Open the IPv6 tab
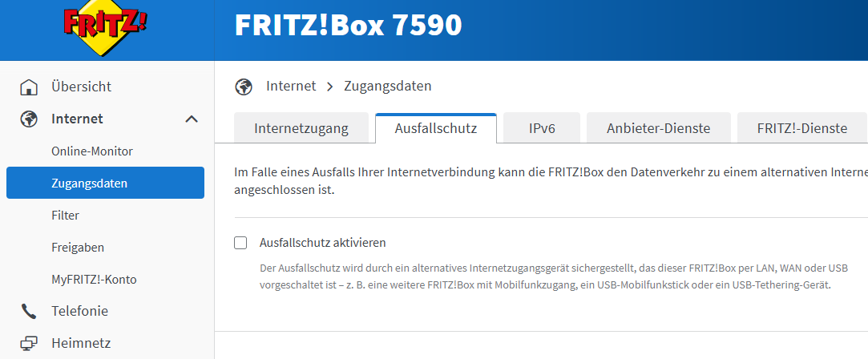 [542, 128]
